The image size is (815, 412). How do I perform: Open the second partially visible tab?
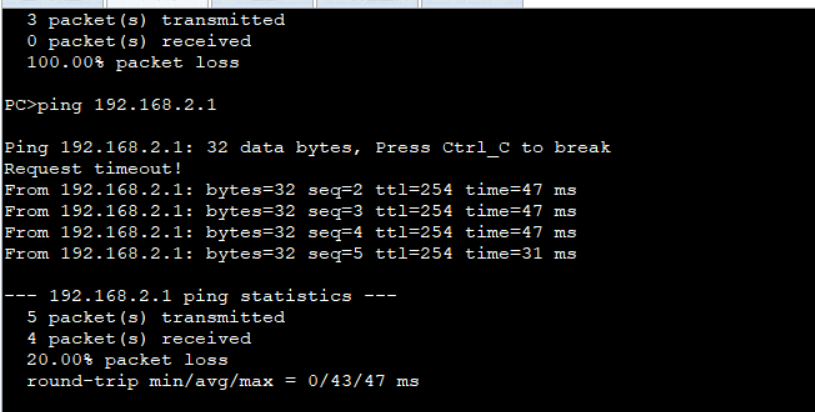click(x=157, y=4)
